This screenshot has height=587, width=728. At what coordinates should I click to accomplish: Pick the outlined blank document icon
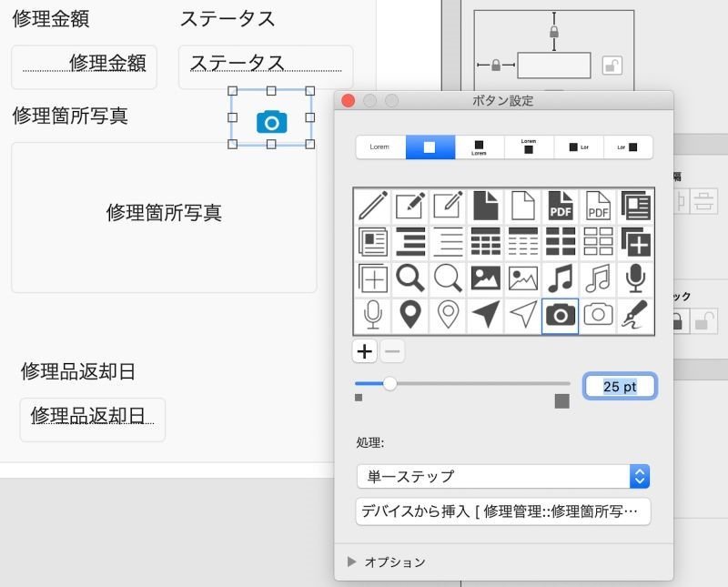(x=522, y=206)
